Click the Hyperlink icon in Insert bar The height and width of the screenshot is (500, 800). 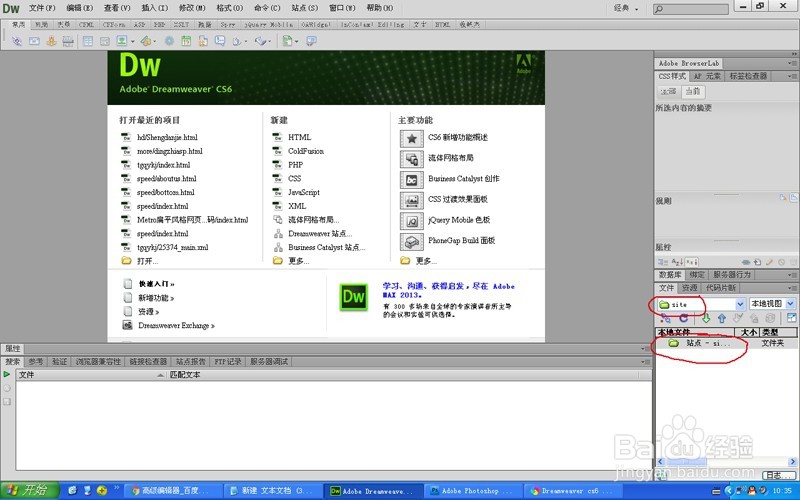tap(17, 41)
